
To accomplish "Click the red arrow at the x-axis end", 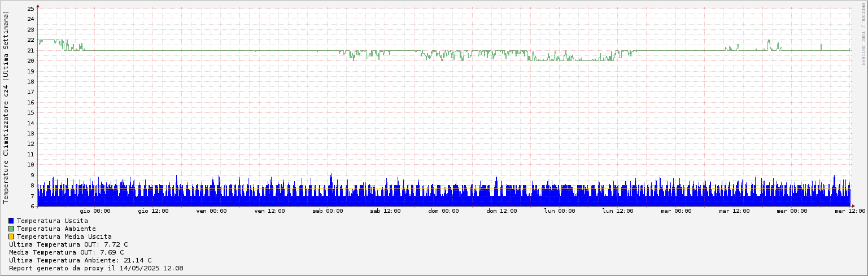I will click(x=853, y=206).
